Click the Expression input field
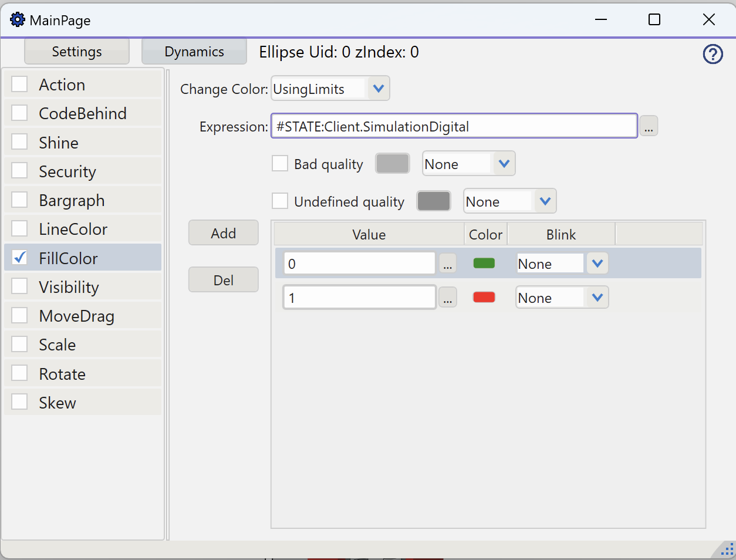 454,126
